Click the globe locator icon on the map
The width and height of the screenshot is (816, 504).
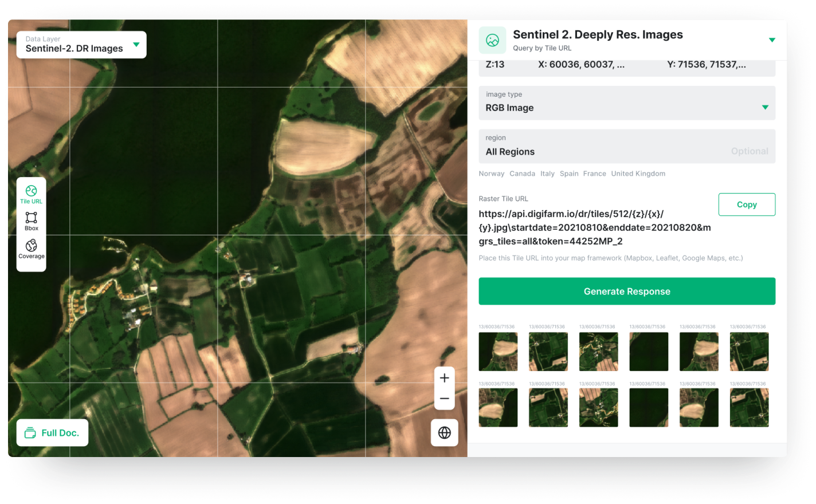[x=444, y=432]
